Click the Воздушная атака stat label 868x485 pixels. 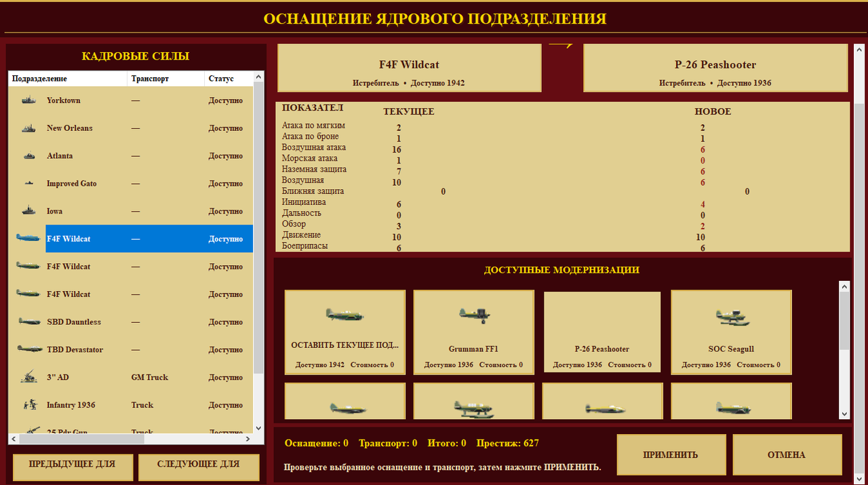[314, 147]
